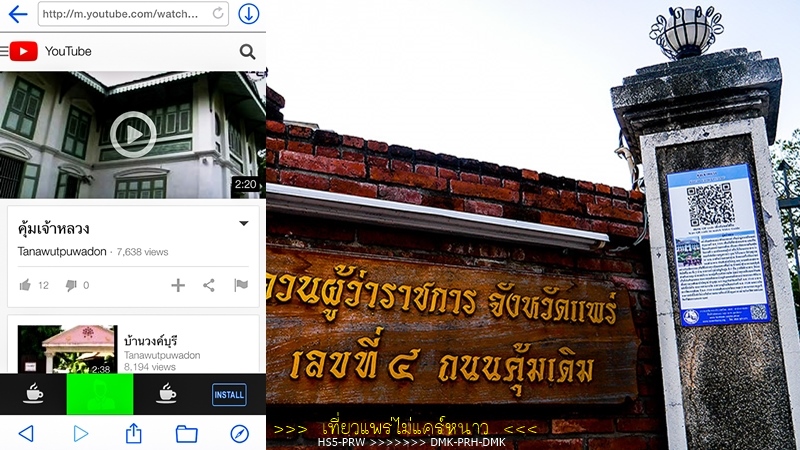Tap first coffee cup ad icon
Screen dimensions: 800x450
[x=33, y=394]
